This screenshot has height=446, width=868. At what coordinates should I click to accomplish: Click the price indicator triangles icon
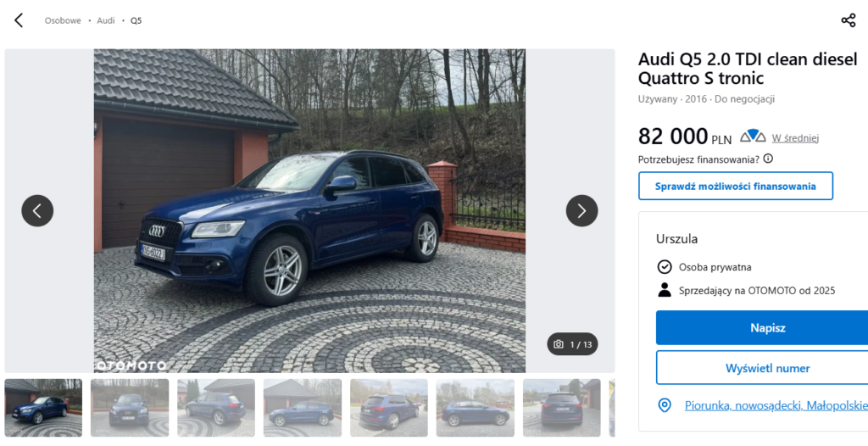click(753, 136)
